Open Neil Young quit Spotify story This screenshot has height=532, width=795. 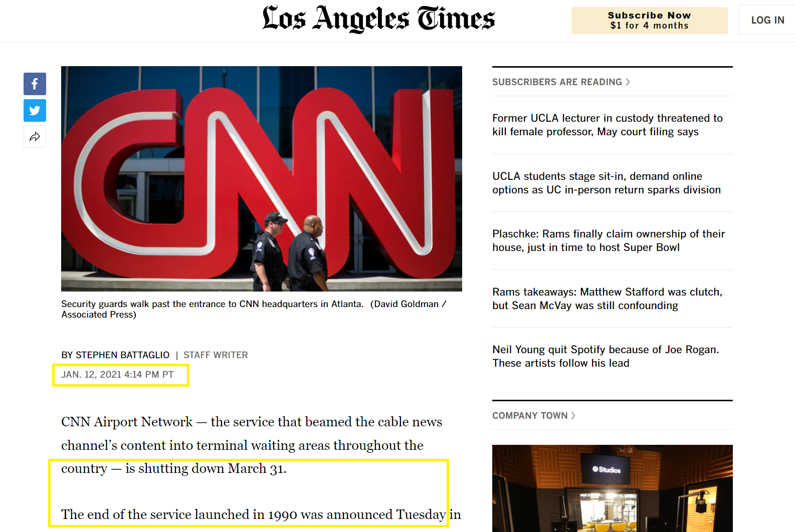pyautogui.click(x=606, y=356)
